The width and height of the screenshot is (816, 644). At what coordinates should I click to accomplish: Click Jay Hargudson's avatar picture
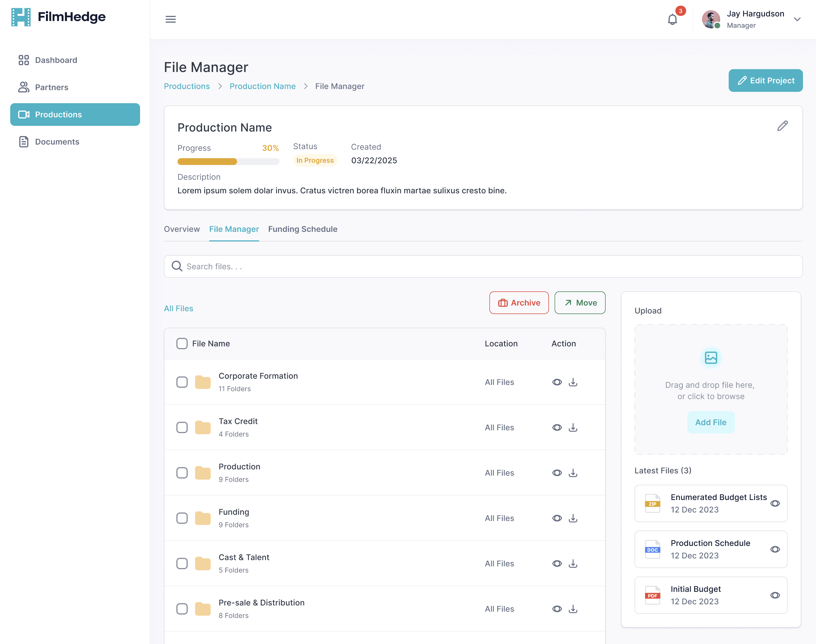pos(711,19)
